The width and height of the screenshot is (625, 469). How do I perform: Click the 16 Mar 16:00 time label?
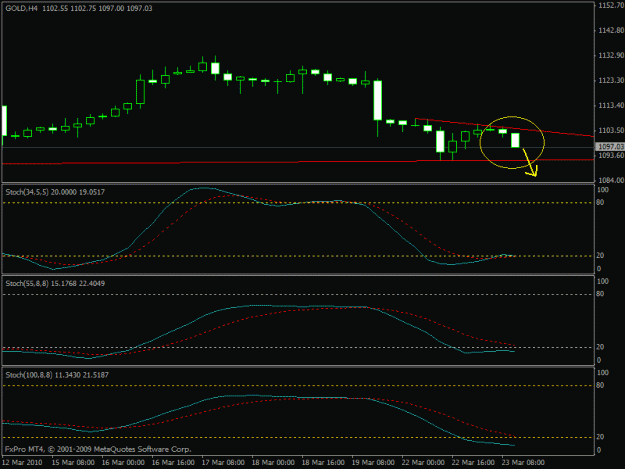pyautogui.click(x=173, y=463)
